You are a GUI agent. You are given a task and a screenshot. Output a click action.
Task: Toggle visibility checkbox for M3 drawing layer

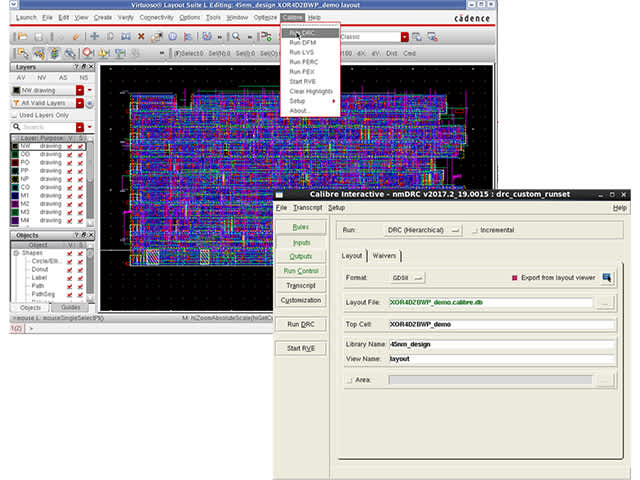pos(70,212)
